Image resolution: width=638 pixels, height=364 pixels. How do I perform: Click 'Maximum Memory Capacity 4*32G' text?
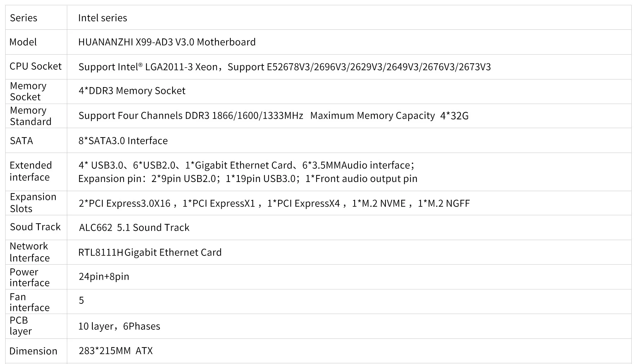389,116
